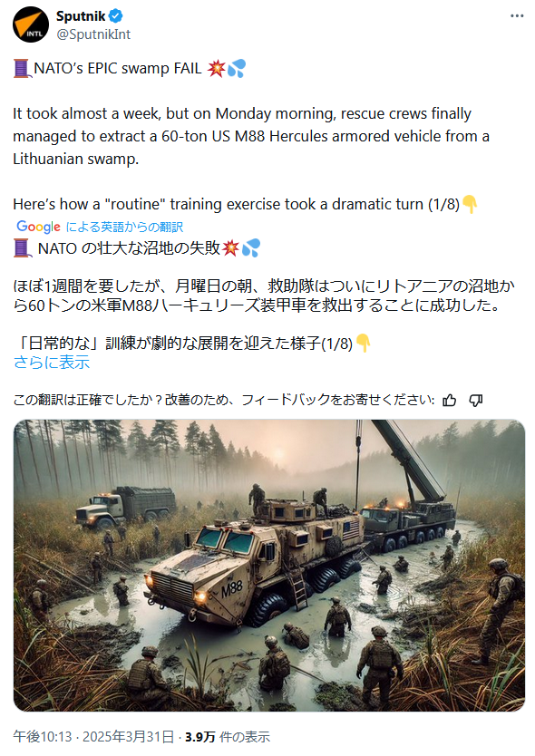Click the Google translation attribution logo
Viewport: 535px width, 756px height.
[x=39, y=227]
